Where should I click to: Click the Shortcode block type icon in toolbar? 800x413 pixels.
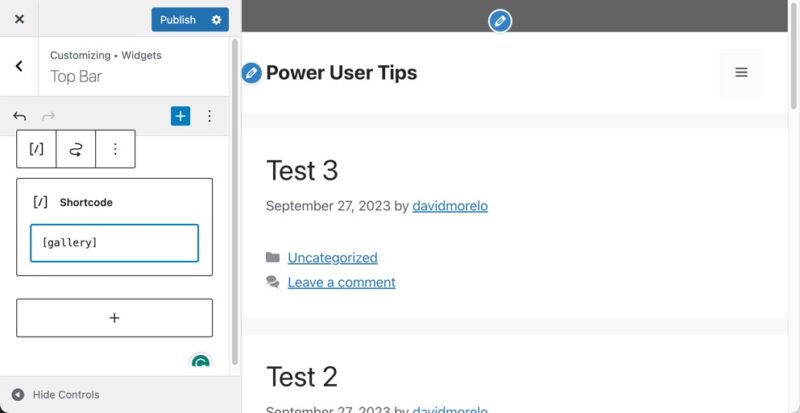pyautogui.click(x=36, y=149)
